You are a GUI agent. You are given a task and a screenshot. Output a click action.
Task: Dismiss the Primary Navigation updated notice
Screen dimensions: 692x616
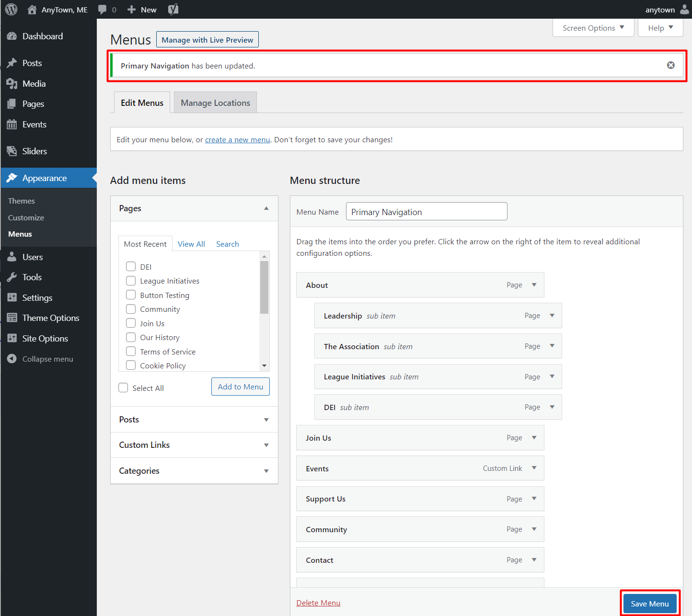click(x=671, y=65)
